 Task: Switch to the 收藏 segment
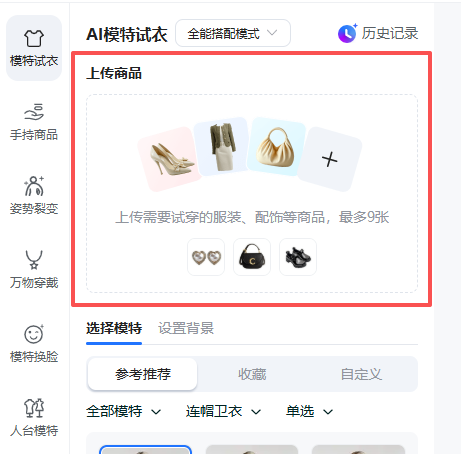tap(252, 374)
